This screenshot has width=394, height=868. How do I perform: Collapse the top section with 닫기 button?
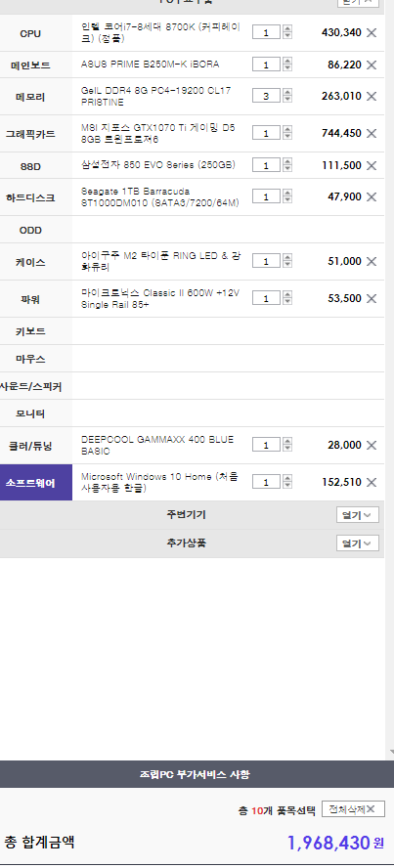[x=358, y=2]
